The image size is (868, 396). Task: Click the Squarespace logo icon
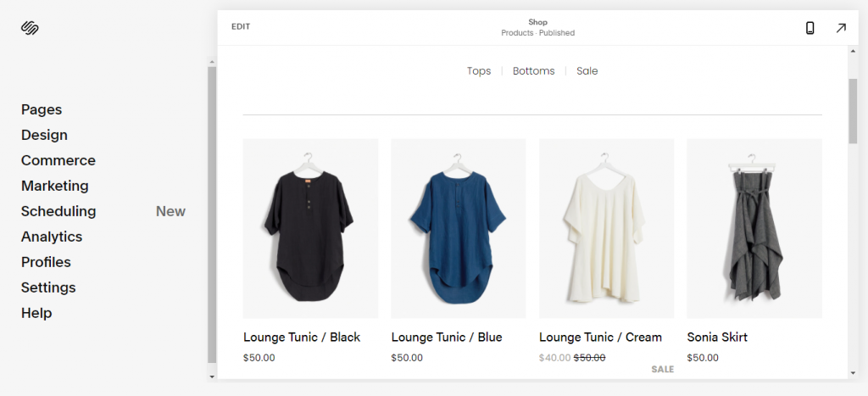coord(30,28)
